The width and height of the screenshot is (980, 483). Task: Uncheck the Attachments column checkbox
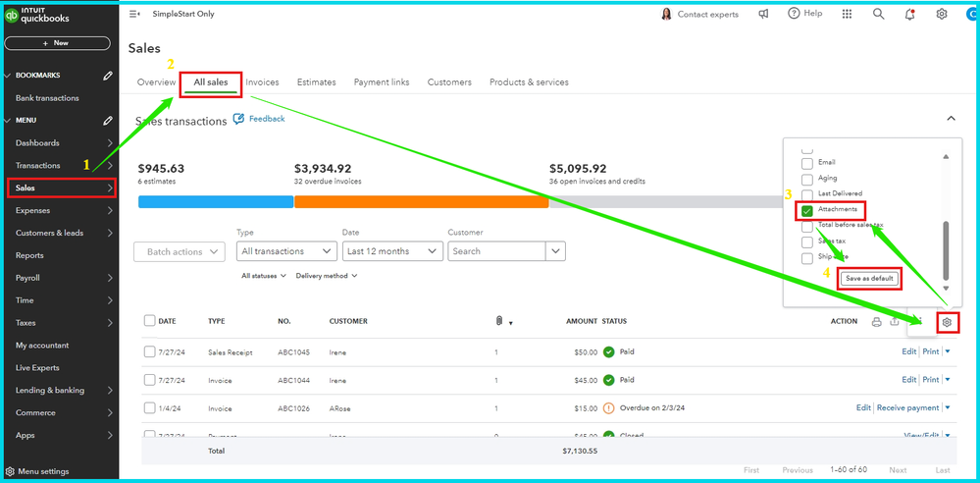[807, 211]
